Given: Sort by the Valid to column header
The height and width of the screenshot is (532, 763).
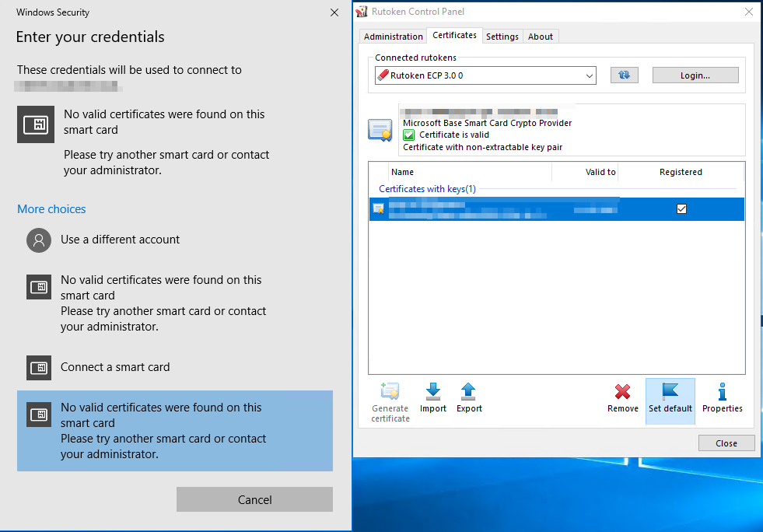Looking at the screenshot, I should click(585, 172).
